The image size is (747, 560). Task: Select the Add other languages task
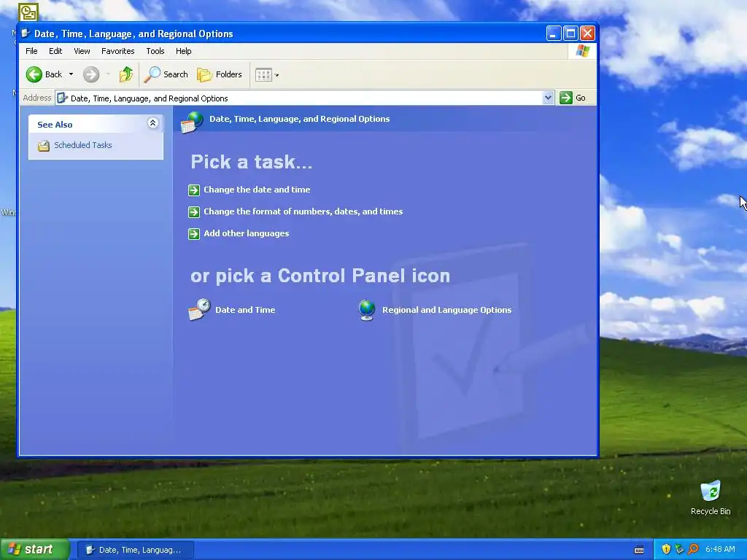[247, 233]
